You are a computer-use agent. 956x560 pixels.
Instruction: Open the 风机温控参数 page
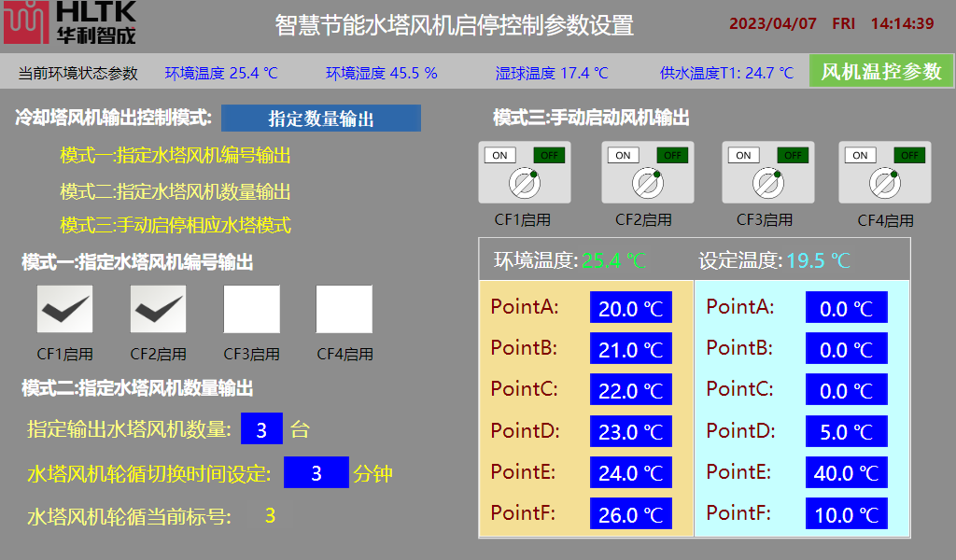(x=880, y=71)
